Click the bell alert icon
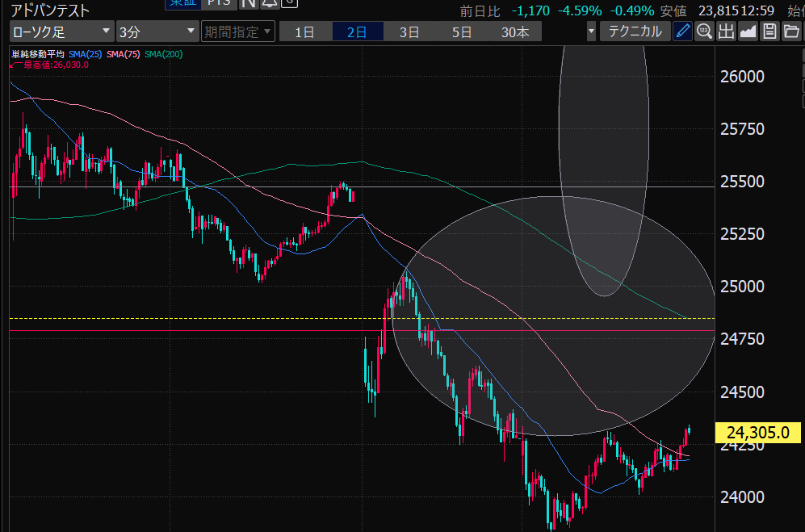805x532 pixels. pyautogui.click(x=270, y=3)
